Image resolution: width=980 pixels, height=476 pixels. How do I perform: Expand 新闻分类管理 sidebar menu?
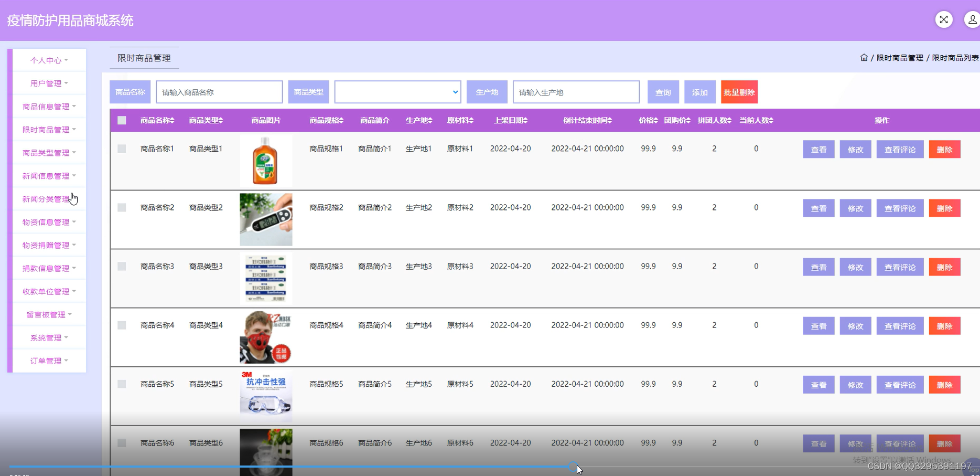(x=49, y=199)
